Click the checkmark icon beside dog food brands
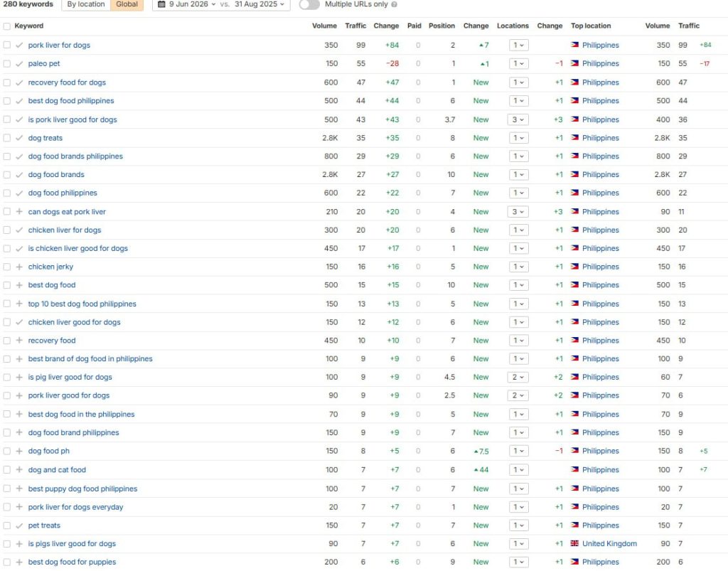Image resolution: width=728 pixels, height=571 pixels. pyautogui.click(x=19, y=174)
